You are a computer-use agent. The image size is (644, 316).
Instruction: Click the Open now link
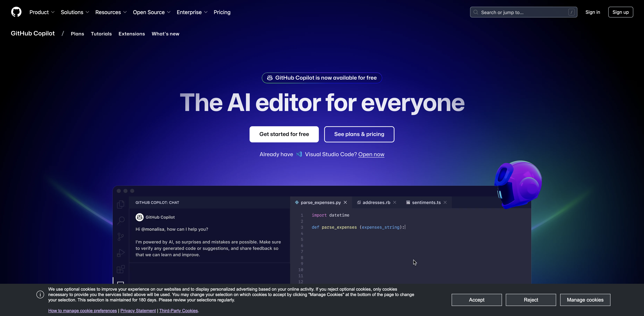(x=371, y=154)
